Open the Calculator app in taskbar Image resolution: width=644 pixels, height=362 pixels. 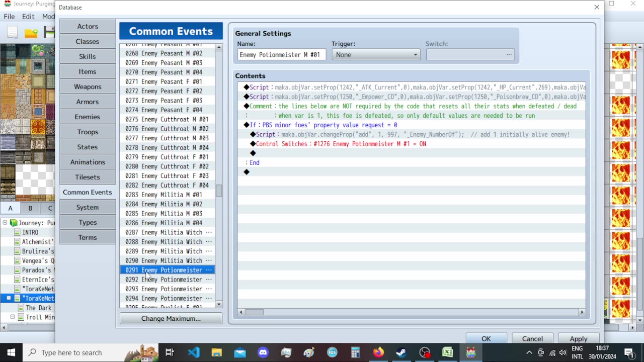(x=356, y=352)
